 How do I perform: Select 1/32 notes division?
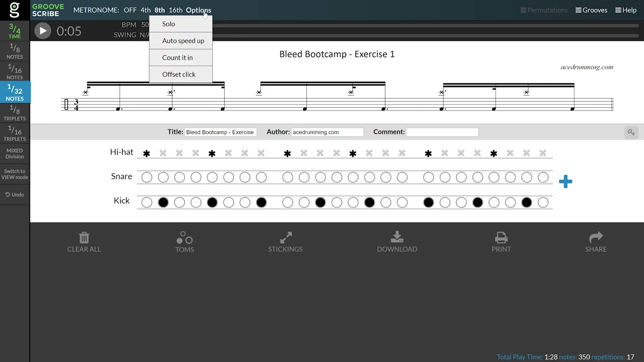pyautogui.click(x=15, y=92)
